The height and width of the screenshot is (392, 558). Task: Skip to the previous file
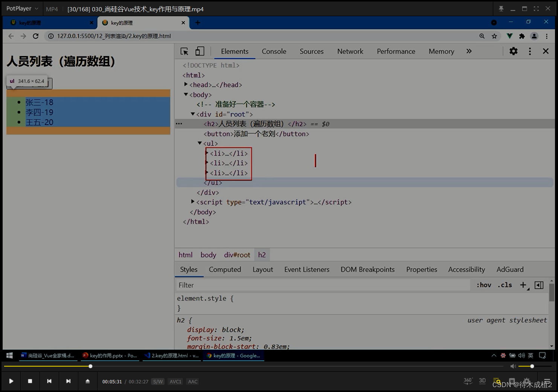pyautogui.click(x=49, y=381)
